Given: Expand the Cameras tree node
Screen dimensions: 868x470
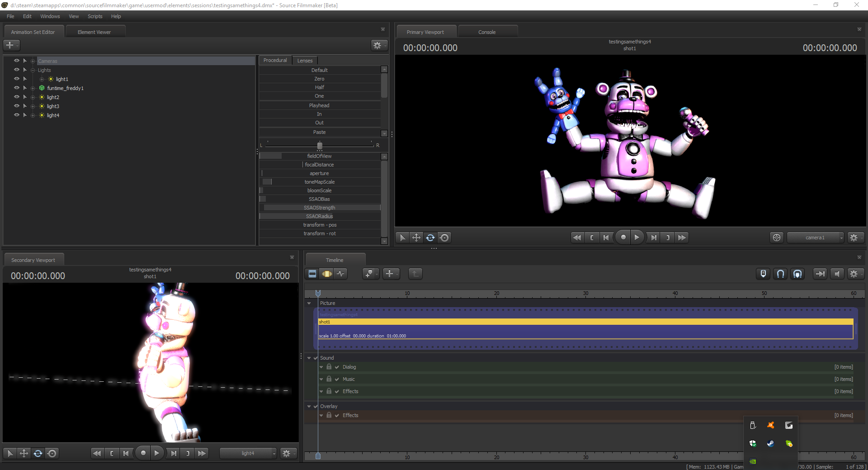Looking at the screenshot, I should [33, 61].
